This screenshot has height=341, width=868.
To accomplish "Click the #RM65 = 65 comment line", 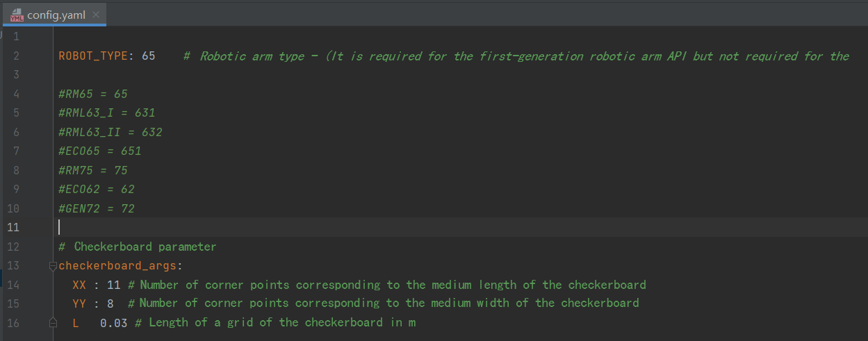I will pos(93,94).
